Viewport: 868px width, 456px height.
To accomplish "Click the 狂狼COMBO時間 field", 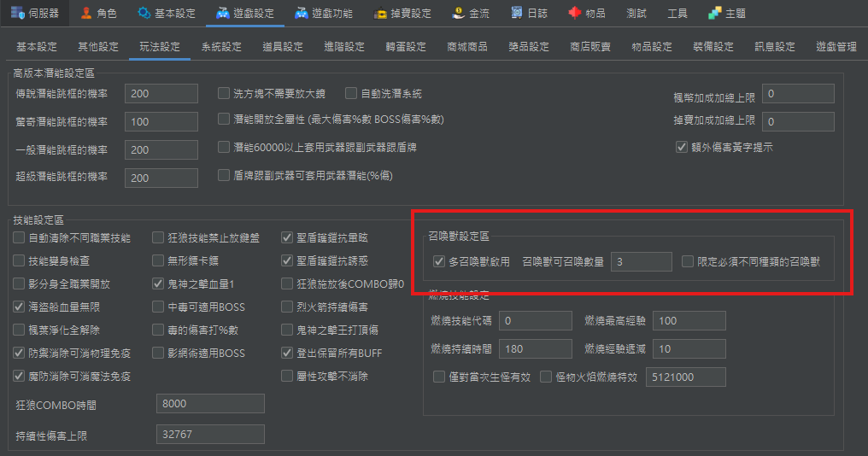I will [210, 404].
